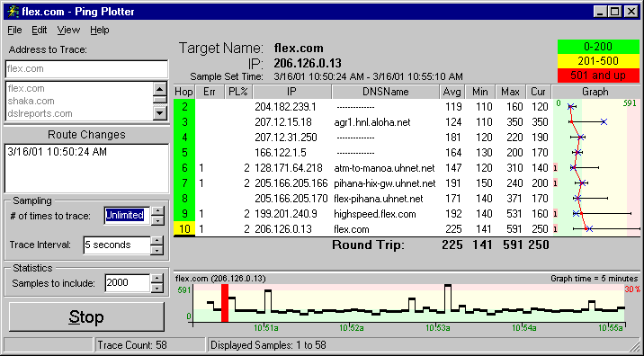Click the blue X marker on hop 3 graph

point(604,121)
